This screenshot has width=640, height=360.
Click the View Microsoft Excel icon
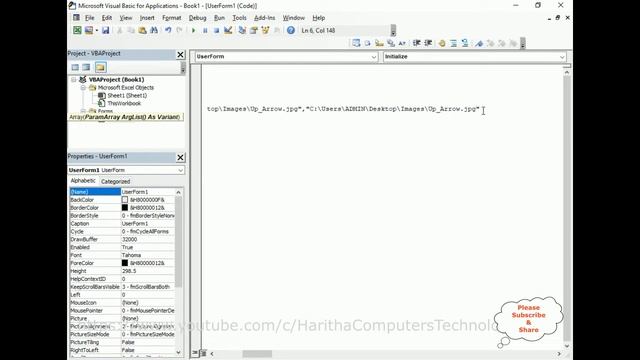tap(77, 30)
